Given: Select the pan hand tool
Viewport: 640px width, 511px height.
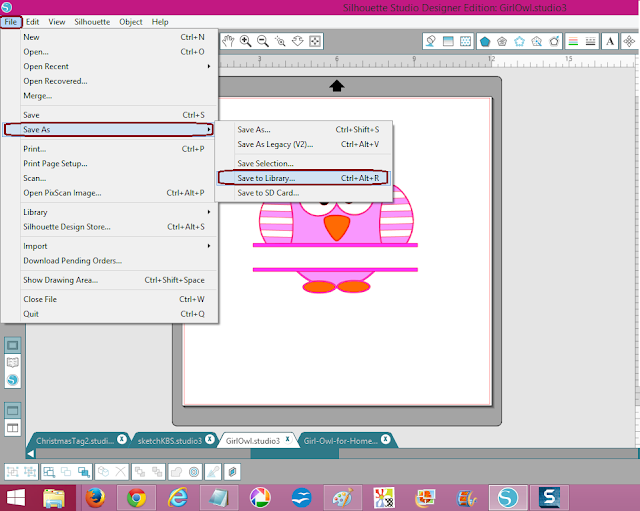Looking at the screenshot, I should pyautogui.click(x=228, y=41).
